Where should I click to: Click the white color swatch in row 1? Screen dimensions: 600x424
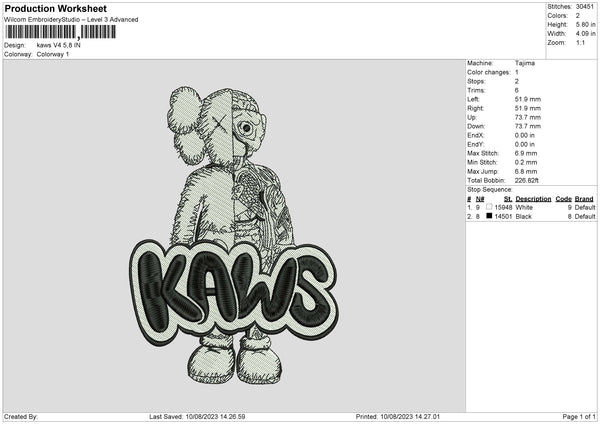(489, 207)
